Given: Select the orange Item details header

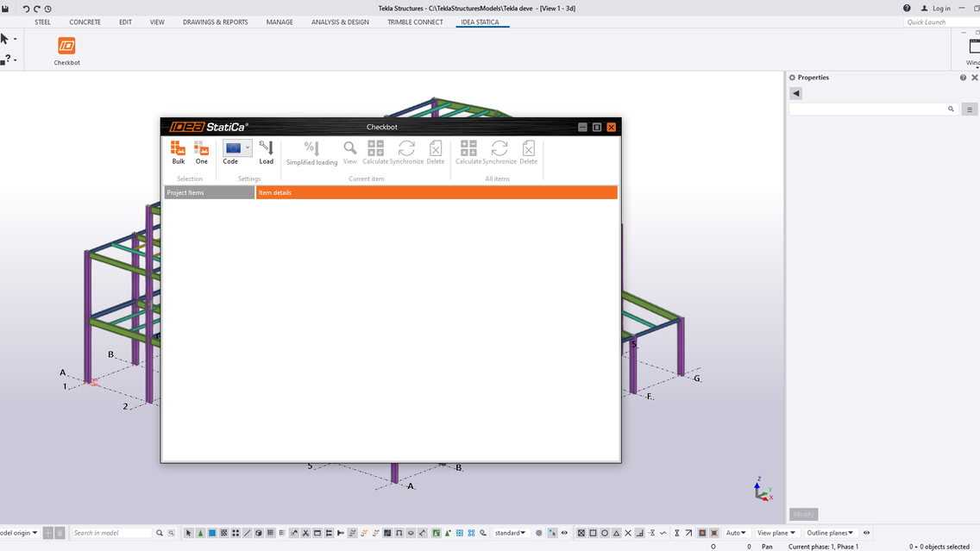Looking at the screenshot, I should click(x=437, y=192).
